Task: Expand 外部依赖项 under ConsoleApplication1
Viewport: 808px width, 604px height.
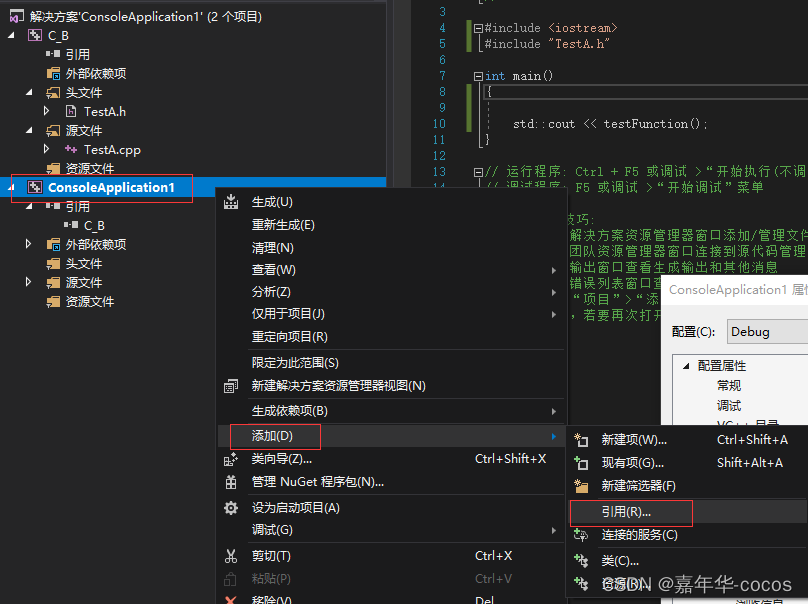Action: coord(28,244)
